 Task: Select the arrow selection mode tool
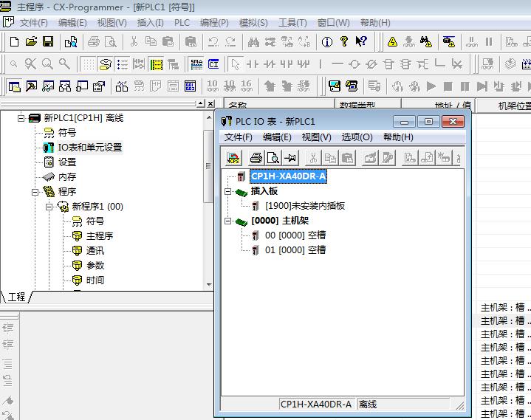(234, 64)
